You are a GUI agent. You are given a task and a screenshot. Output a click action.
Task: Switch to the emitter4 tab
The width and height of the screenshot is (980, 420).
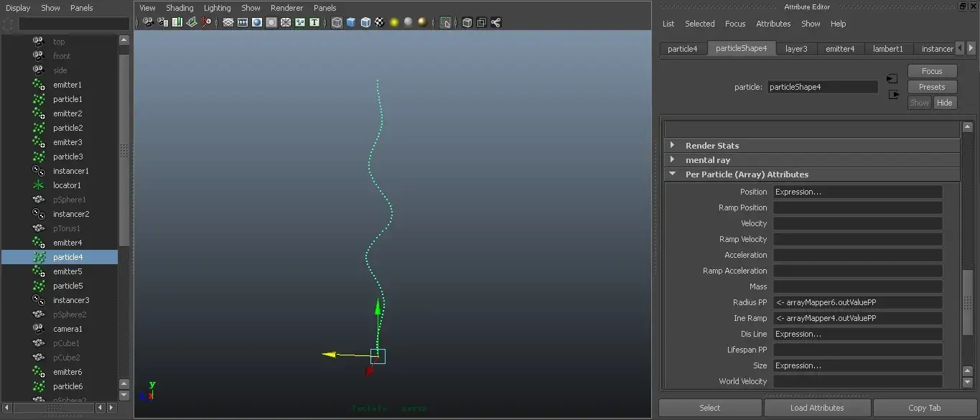coord(840,49)
